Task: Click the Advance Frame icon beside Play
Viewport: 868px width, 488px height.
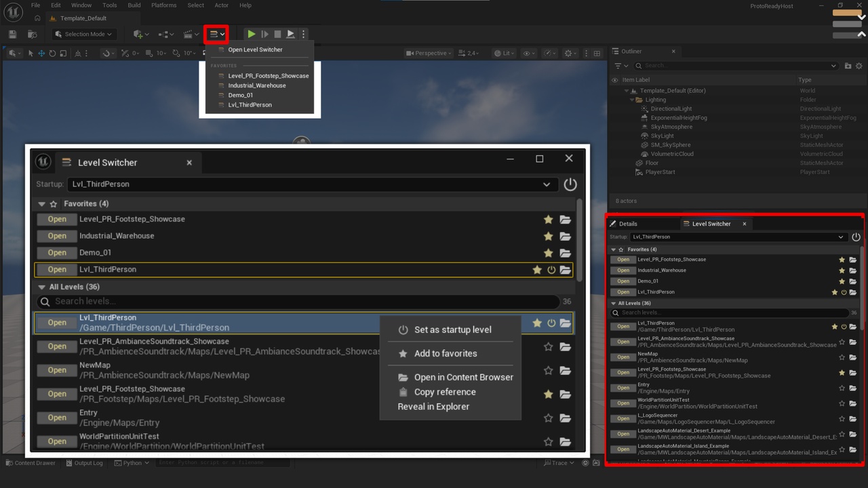Action: tap(264, 34)
